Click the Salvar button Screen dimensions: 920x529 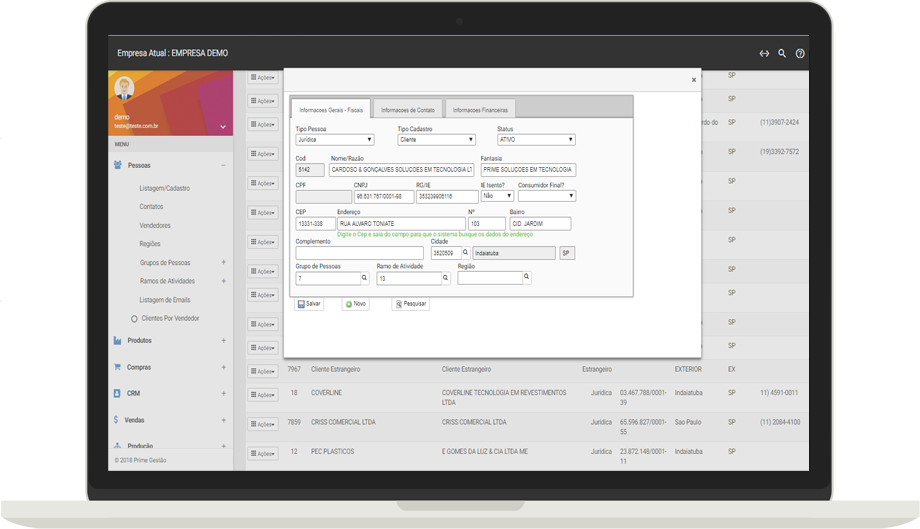309,303
